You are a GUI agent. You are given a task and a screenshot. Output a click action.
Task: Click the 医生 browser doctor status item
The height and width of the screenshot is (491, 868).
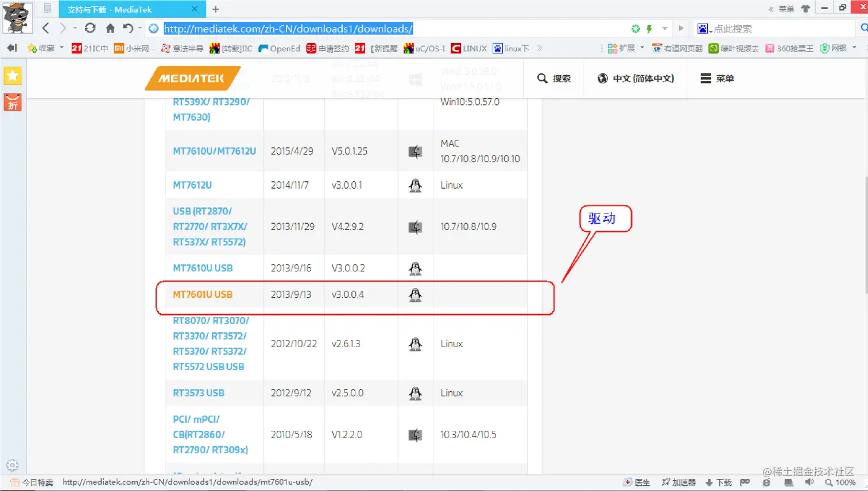(637, 482)
